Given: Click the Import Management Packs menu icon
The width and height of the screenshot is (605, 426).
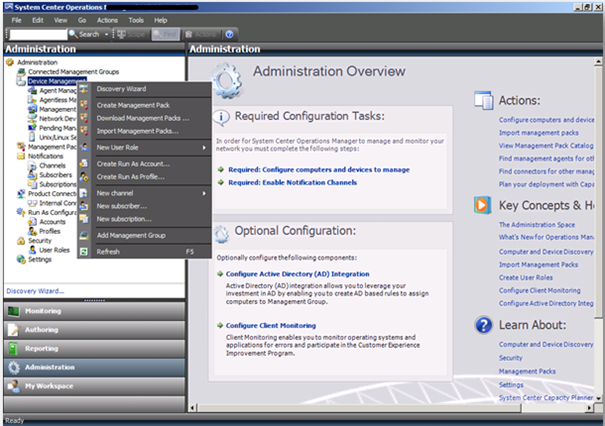Looking at the screenshot, I should (84, 131).
